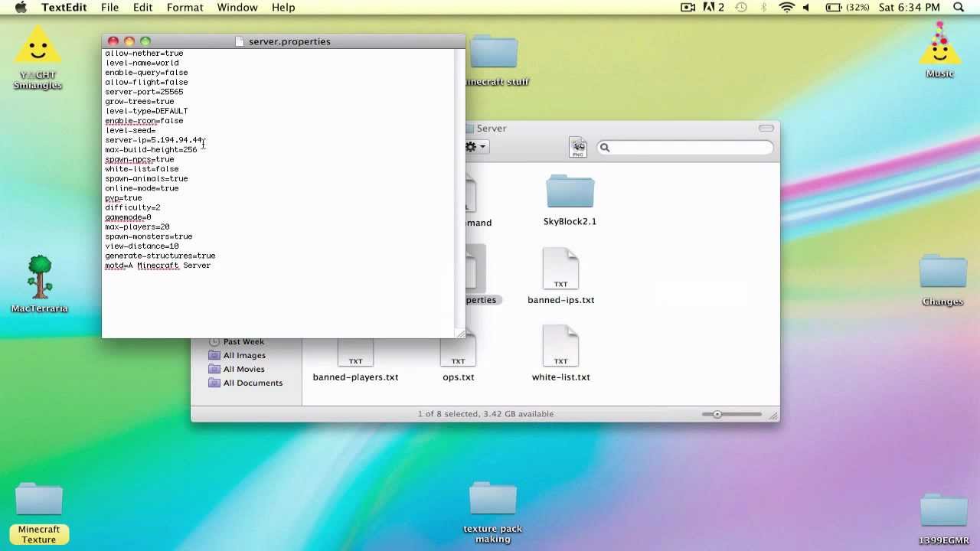
Task: Click the max-players=20 line
Action: point(137,227)
